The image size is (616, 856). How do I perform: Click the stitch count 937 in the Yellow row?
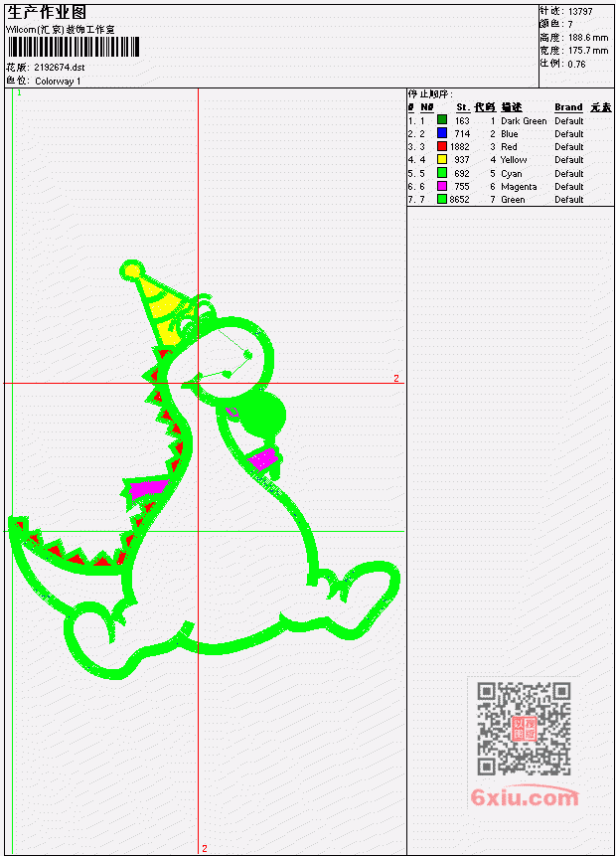tap(462, 160)
